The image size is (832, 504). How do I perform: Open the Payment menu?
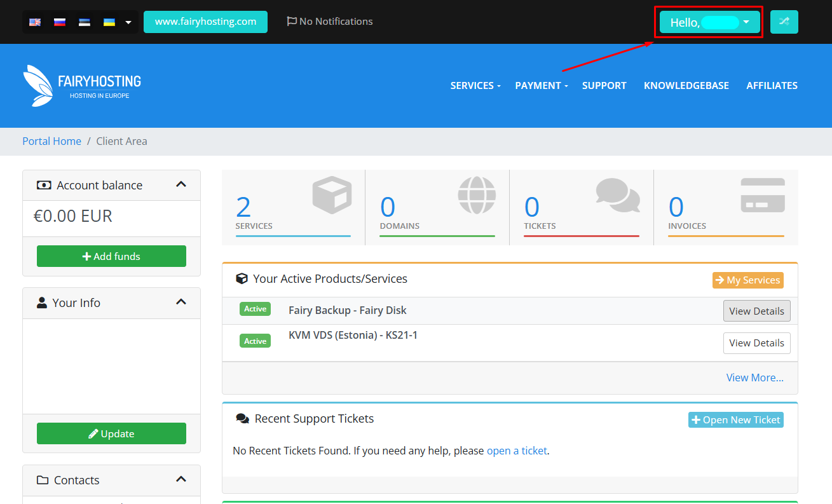(541, 85)
